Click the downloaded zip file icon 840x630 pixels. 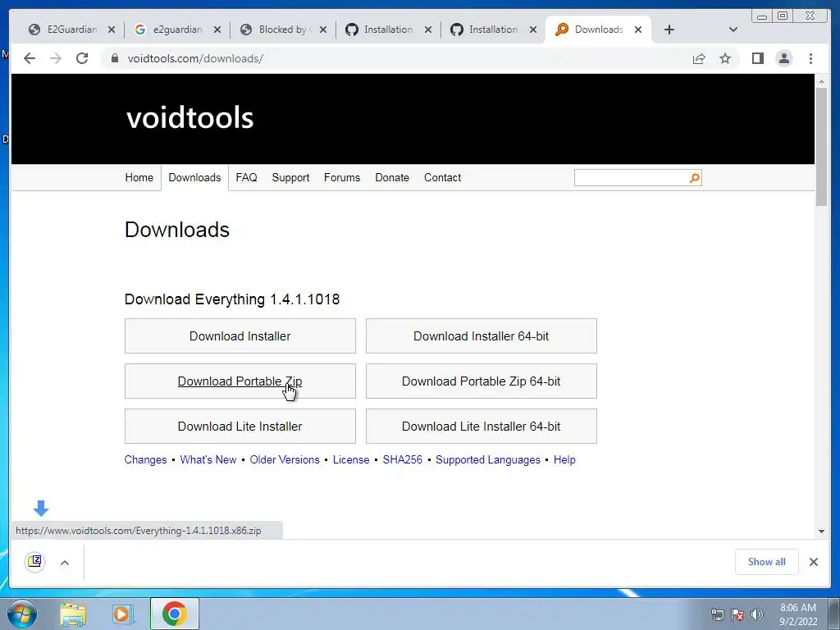point(34,561)
